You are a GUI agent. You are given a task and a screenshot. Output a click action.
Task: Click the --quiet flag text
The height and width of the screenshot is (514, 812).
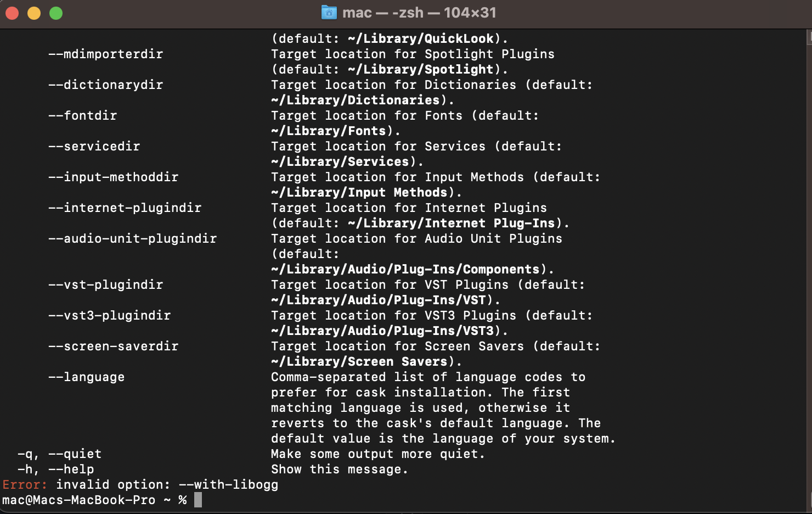75,454
